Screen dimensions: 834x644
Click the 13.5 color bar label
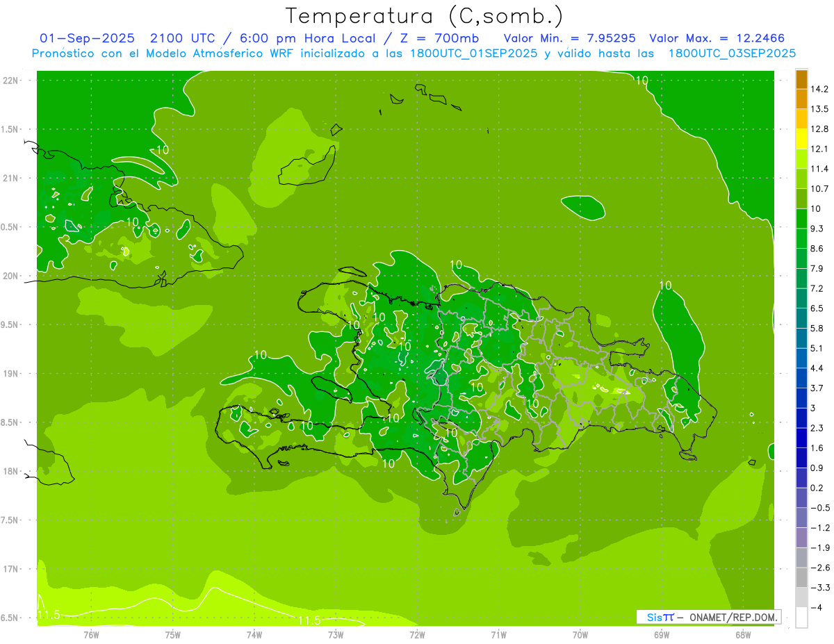pyautogui.click(x=819, y=109)
